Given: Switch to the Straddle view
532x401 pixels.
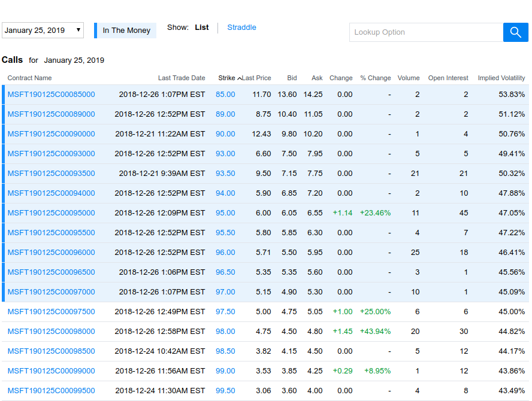Looking at the screenshot, I should 241,28.
